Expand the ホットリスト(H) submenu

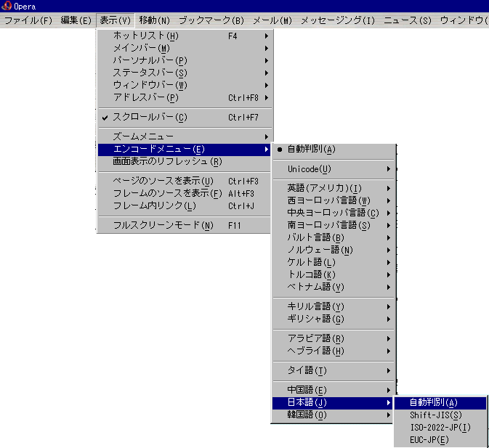pyautogui.click(x=184, y=36)
